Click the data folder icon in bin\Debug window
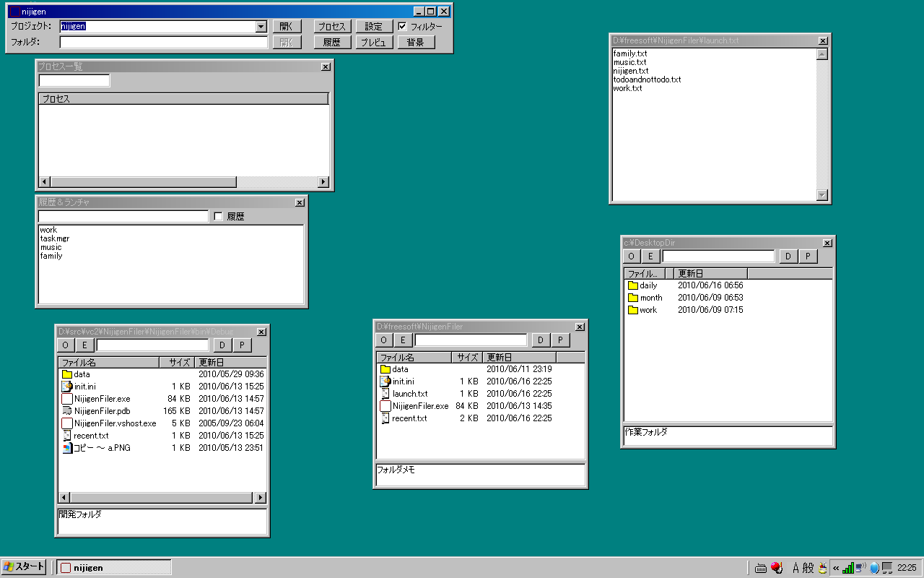This screenshot has width=924, height=578. click(67, 374)
